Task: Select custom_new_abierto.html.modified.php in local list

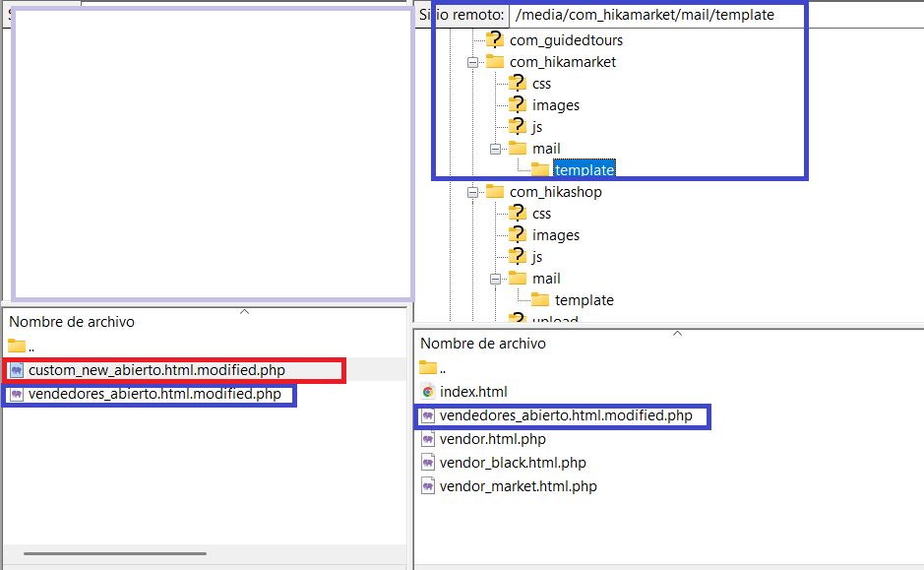Action: (156, 370)
